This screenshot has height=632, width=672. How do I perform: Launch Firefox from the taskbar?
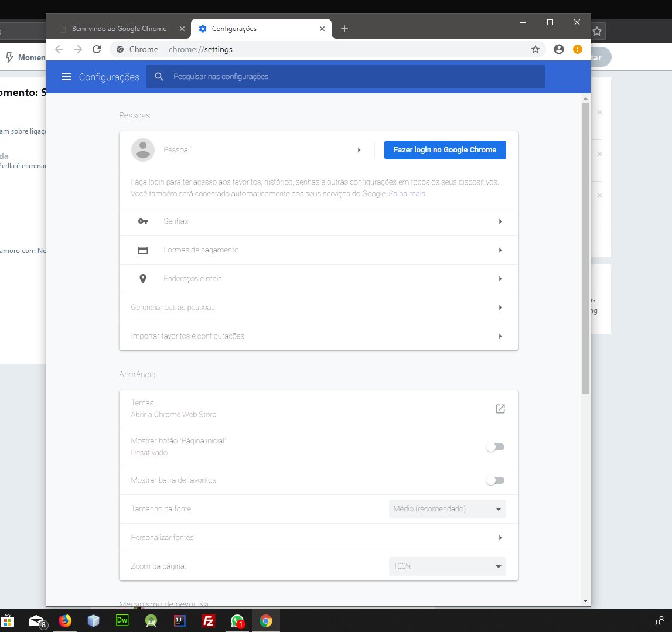coord(65,621)
